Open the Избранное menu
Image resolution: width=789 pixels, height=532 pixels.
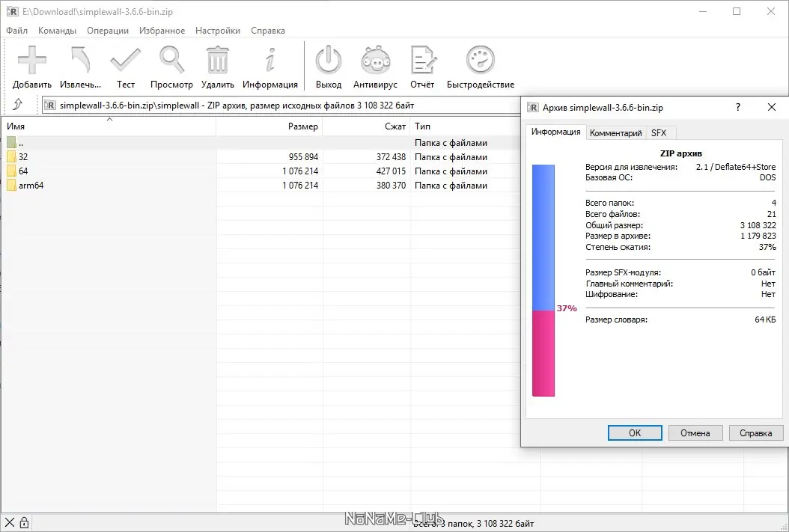click(x=162, y=31)
